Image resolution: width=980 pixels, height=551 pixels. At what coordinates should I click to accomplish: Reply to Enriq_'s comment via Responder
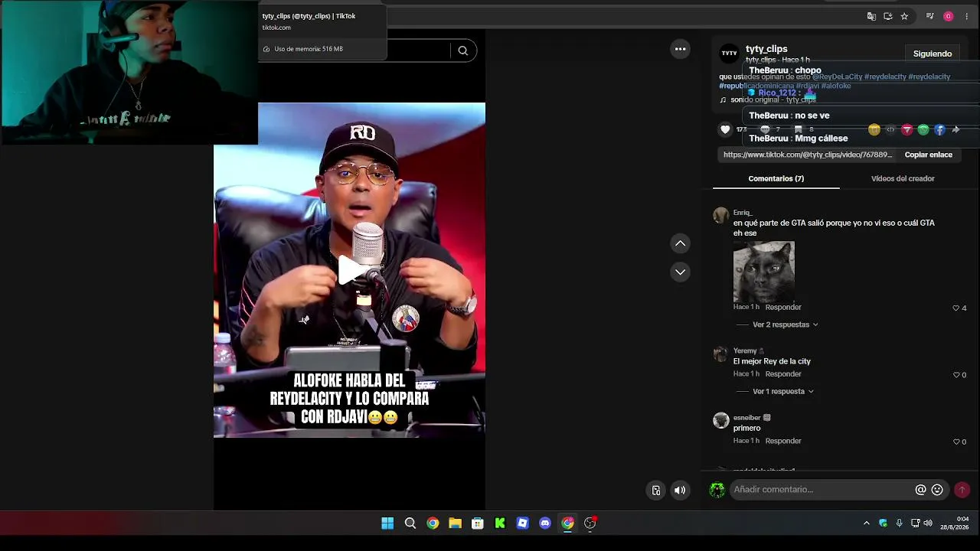click(783, 307)
